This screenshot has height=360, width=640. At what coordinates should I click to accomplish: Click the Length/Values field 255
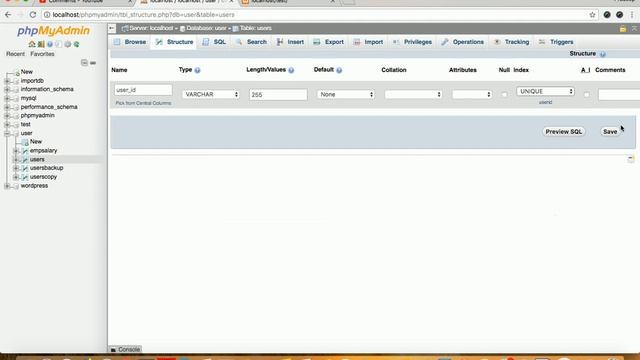point(278,95)
